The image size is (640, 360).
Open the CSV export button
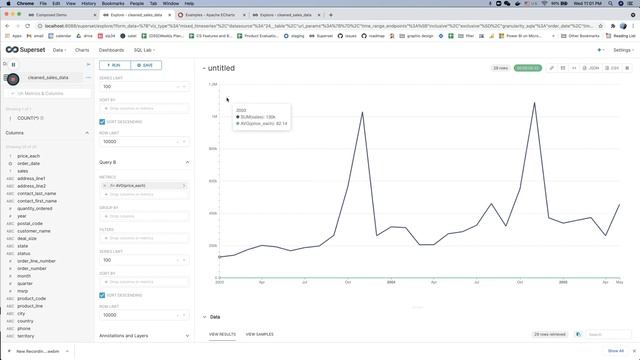click(612, 68)
